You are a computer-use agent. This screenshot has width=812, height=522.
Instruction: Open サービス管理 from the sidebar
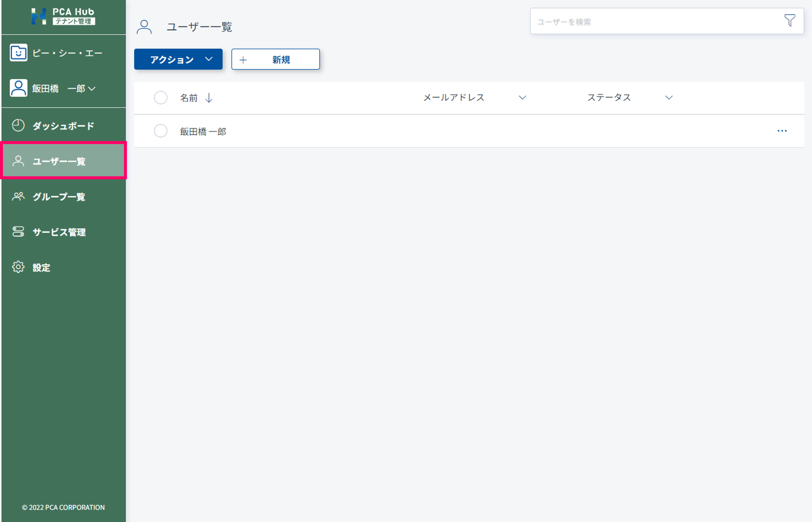59,232
